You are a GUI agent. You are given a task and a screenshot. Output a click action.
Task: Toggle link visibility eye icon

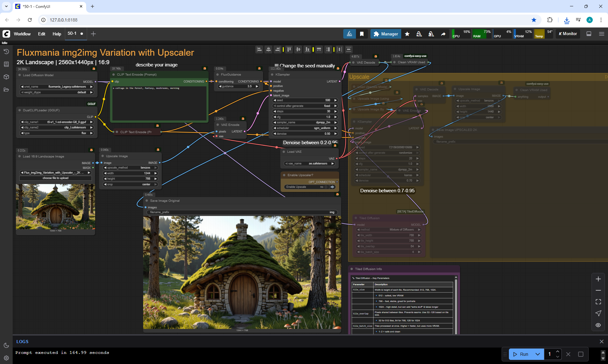point(598,325)
